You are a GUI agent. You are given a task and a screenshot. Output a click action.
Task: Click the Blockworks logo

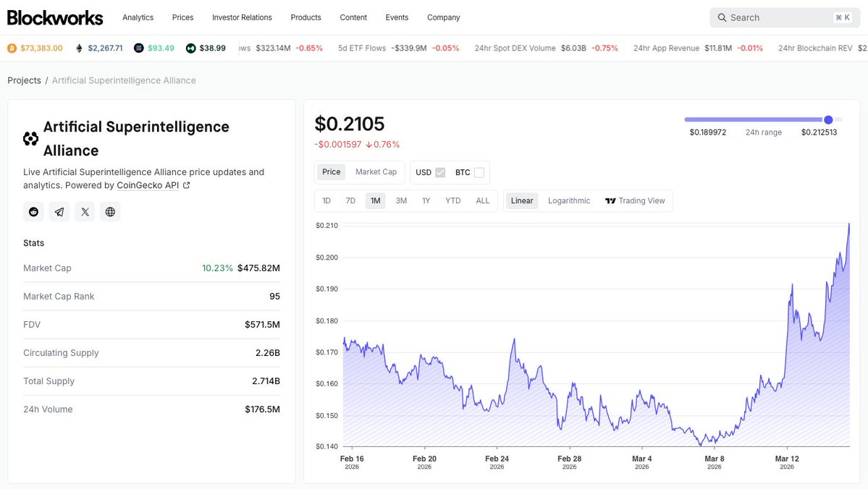tap(55, 17)
